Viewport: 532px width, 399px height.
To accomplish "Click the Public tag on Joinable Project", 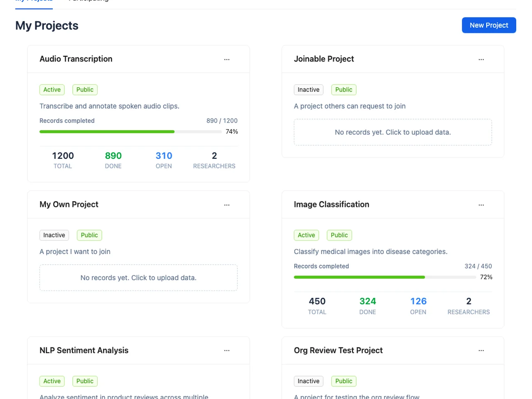I will [344, 90].
